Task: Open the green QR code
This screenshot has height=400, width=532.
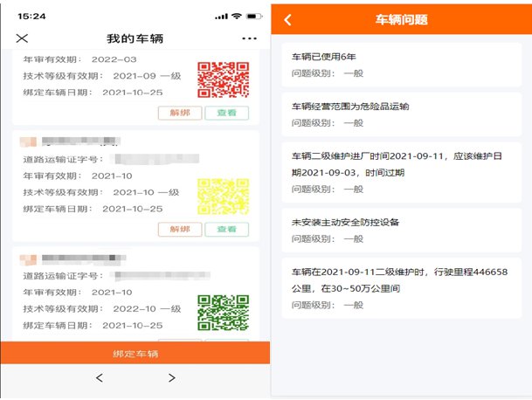Action: tap(217, 314)
